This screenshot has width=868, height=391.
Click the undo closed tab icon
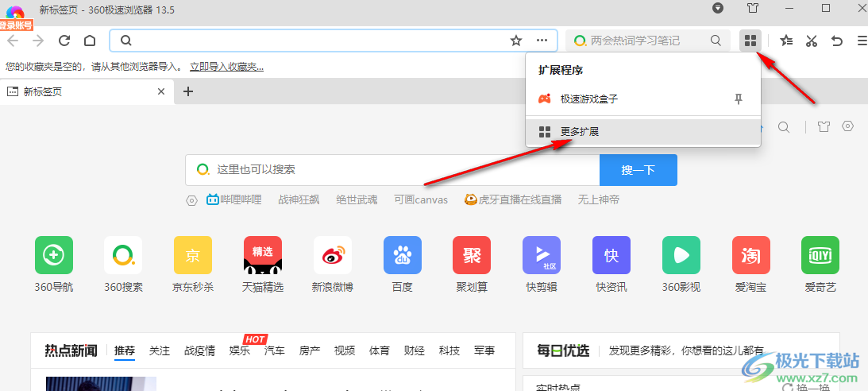click(837, 41)
